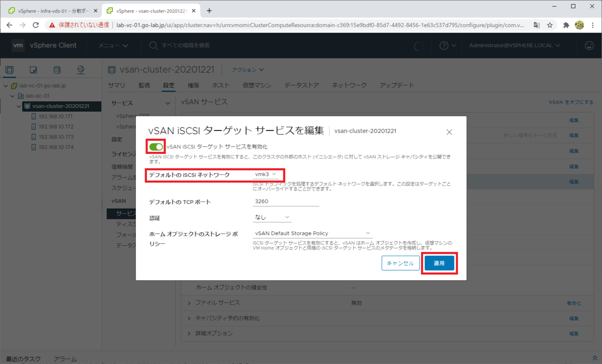This screenshot has height=364, width=602.
Task: Collapse the lab-dc-01 tree node
Action: click(x=12, y=96)
